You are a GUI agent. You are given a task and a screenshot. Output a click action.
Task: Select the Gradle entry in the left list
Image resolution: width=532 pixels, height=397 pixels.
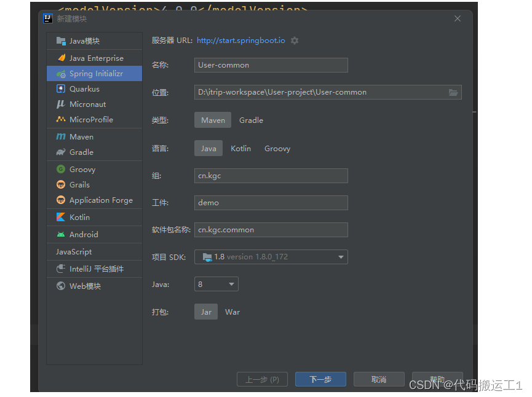[94, 152]
